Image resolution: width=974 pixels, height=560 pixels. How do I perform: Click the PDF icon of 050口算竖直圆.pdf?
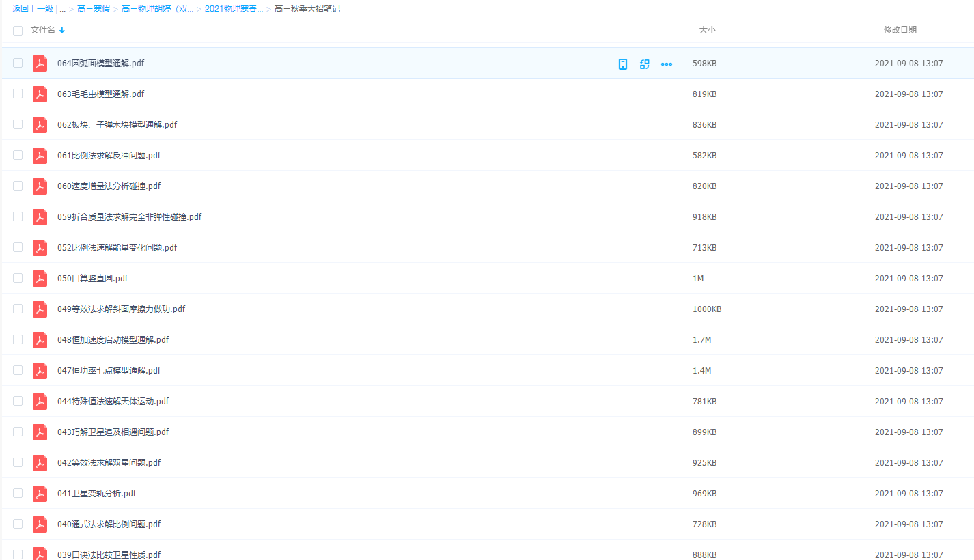(x=40, y=279)
